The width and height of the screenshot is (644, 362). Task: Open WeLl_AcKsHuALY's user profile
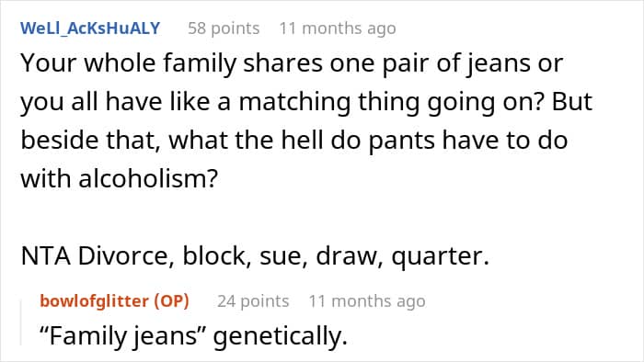[90, 28]
